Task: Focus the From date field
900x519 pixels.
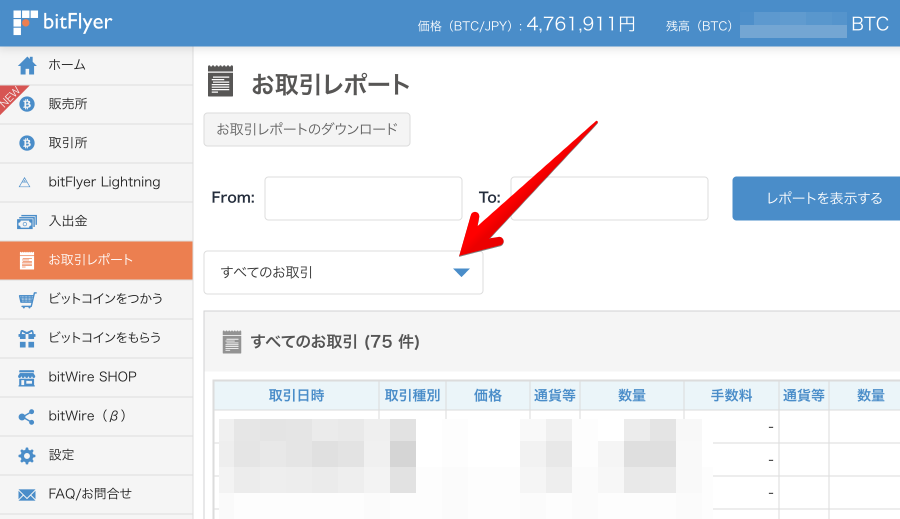Action: click(363, 199)
